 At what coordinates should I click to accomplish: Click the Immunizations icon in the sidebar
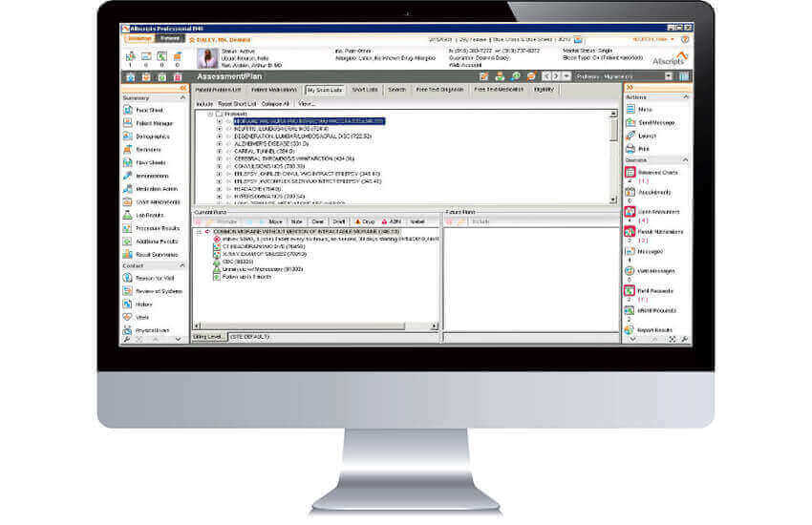tap(128, 176)
